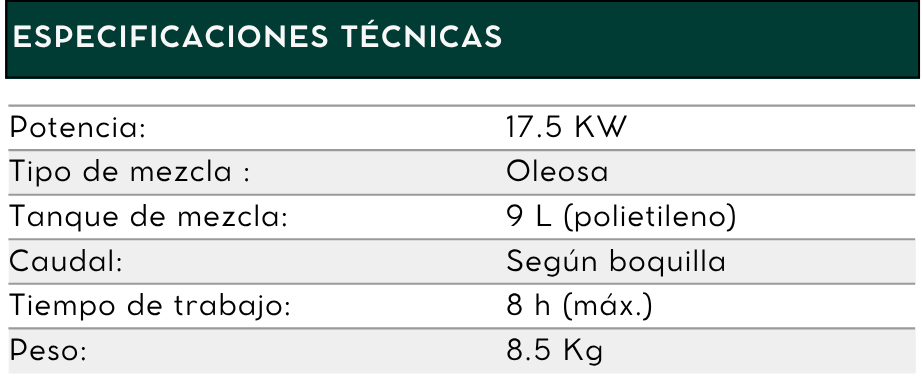The width and height of the screenshot is (922, 378).
Task: Click the word TÉCNICAS in the header
Action: 422,36
